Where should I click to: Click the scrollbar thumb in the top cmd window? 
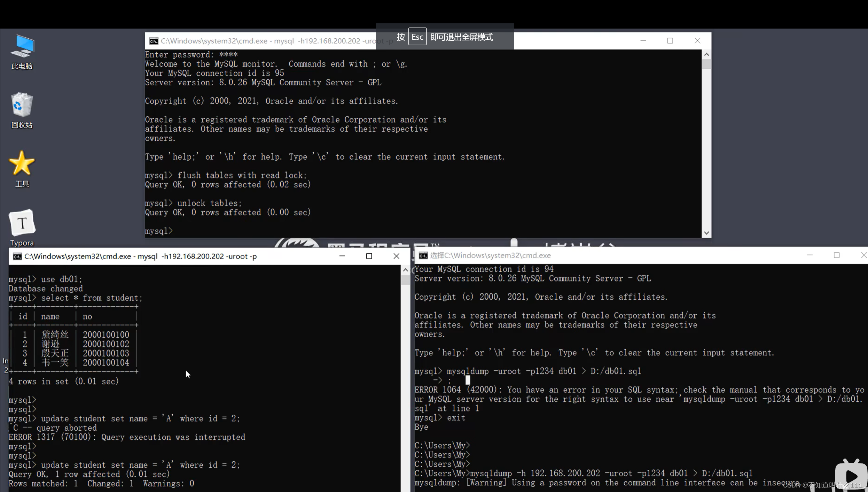[x=706, y=64]
